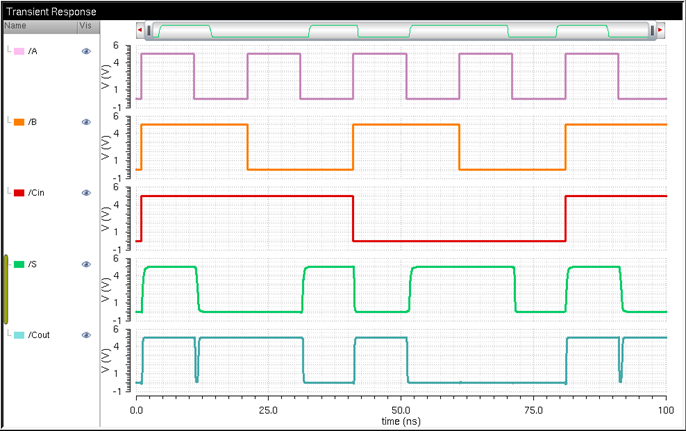686x431 pixels.
Task: Click the right red arrow of the zoom scrollbar
Action: point(661,30)
